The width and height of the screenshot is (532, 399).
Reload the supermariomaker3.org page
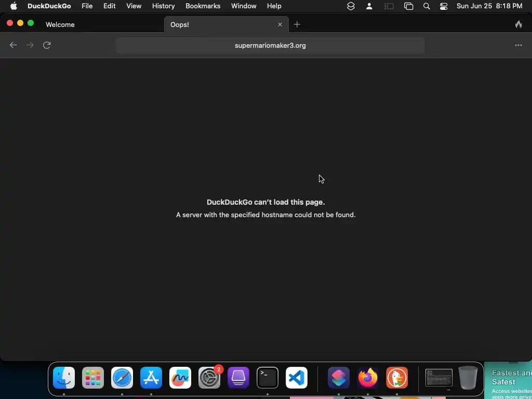pos(47,45)
